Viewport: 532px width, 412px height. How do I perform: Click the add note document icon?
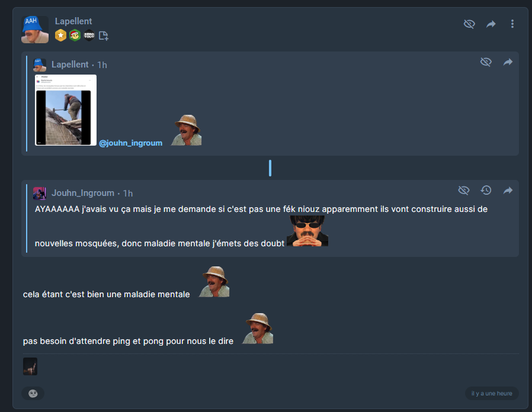tap(104, 36)
